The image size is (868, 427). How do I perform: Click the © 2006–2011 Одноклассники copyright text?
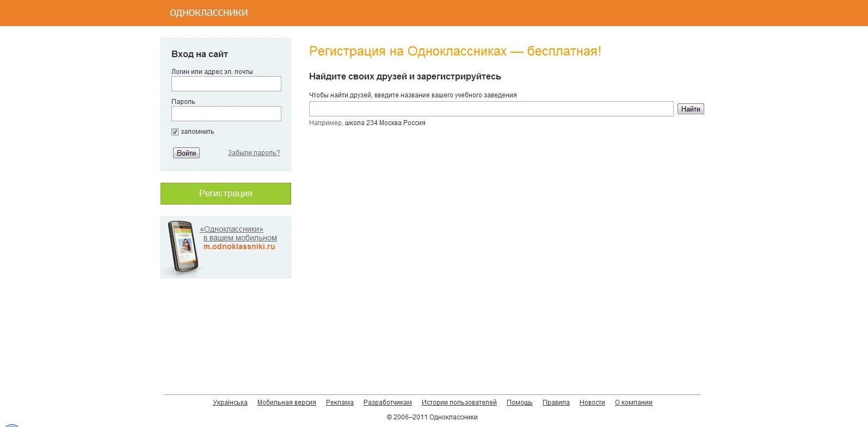coord(432,417)
